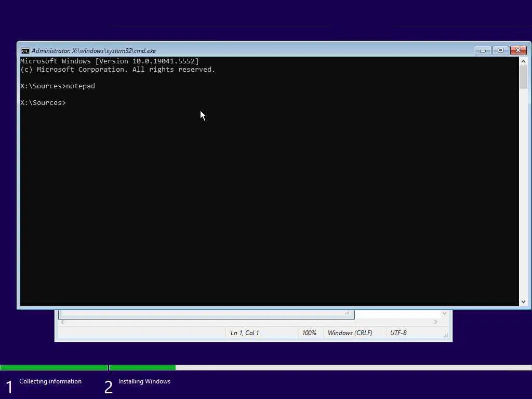This screenshot has height=399, width=532.
Task: Click the cmd scrollbar down arrow
Action: 523,302
